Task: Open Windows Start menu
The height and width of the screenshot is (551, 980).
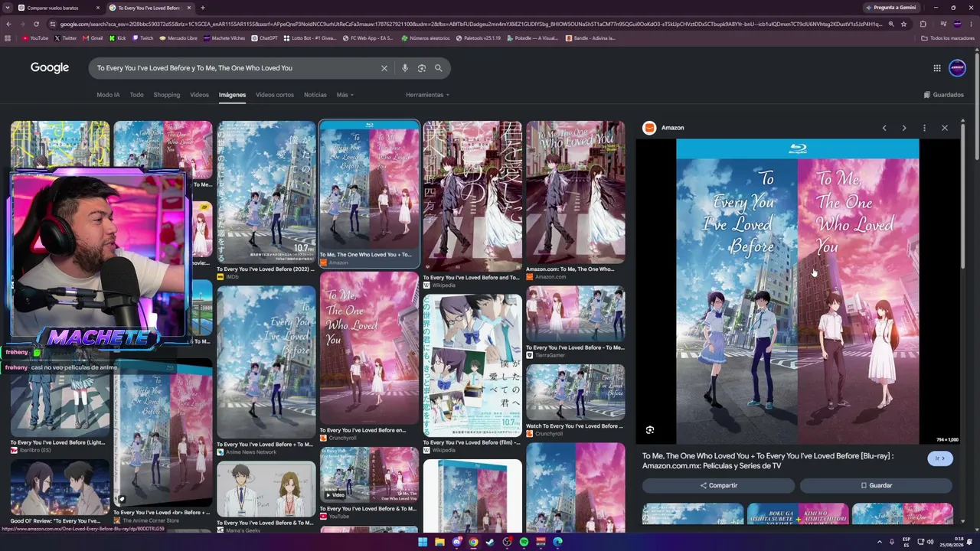Action: click(423, 542)
